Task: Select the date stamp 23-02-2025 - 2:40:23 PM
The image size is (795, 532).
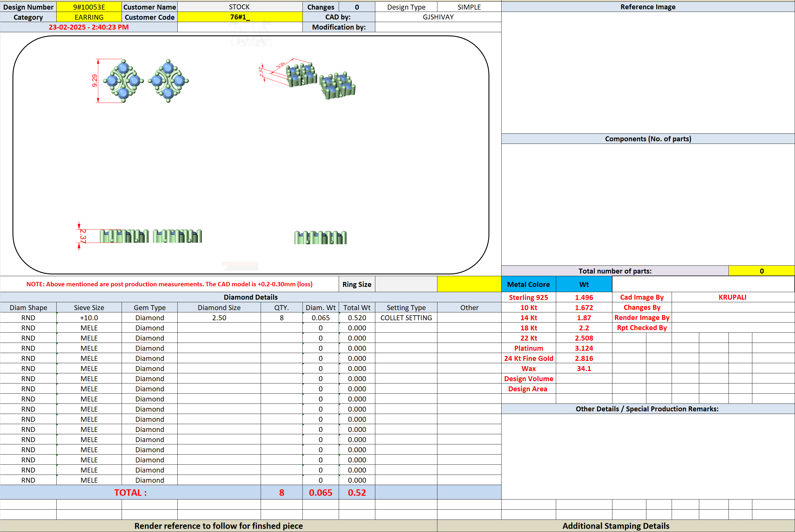Action: coord(89,27)
